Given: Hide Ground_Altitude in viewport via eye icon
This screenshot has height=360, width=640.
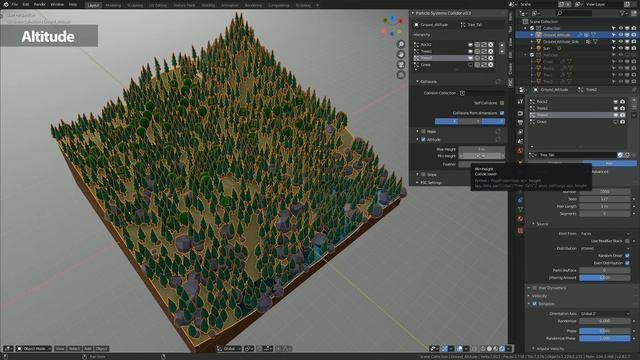Looking at the screenshot, I should tap(620, 35).
